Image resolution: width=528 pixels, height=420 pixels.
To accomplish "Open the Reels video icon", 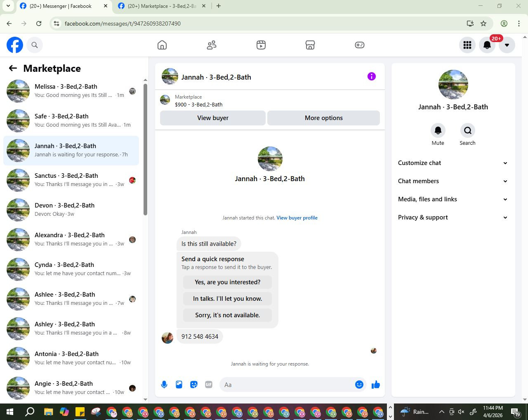I will [261, 45].
